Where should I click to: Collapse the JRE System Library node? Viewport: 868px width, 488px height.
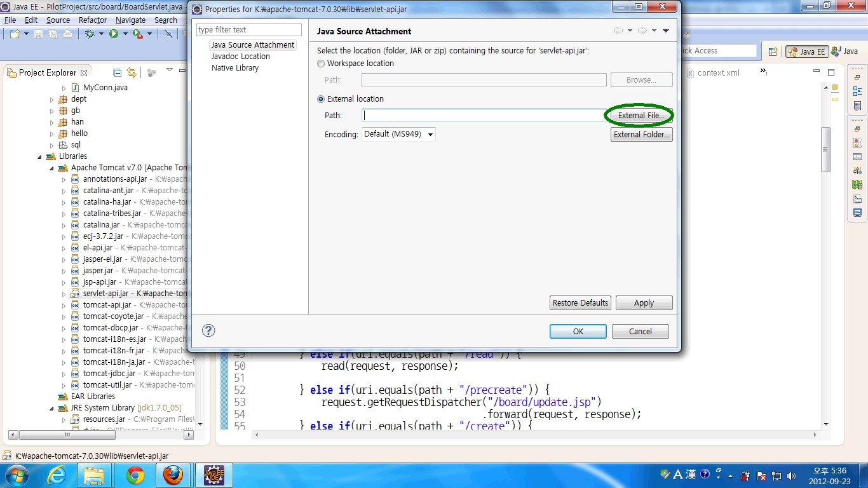click(52, 409)
